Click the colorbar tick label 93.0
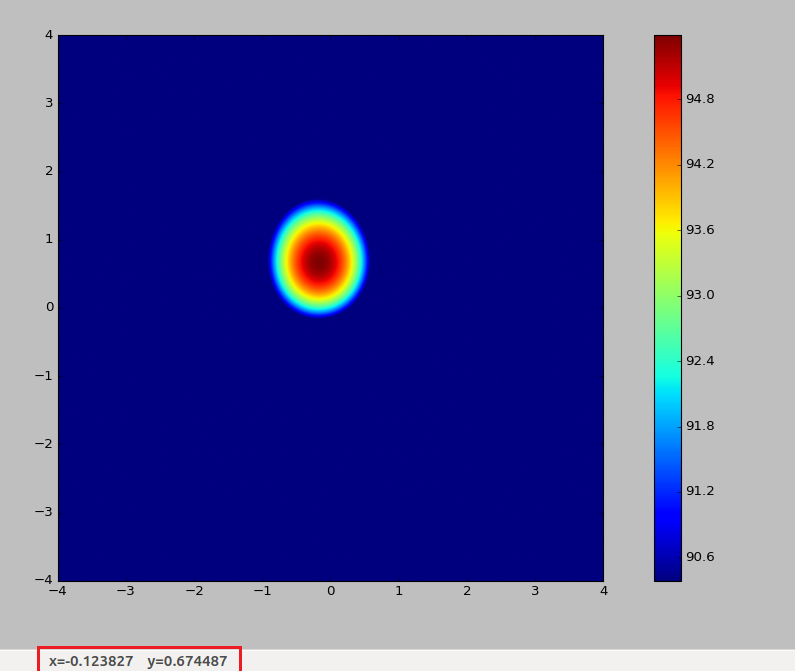The image size is (795, 671). [700, 295]
